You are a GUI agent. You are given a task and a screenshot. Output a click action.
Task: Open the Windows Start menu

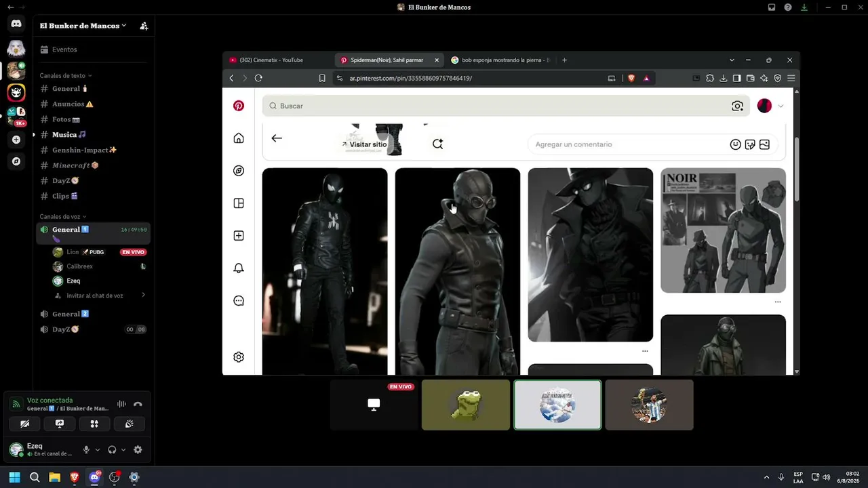click(x=14, y=477)
